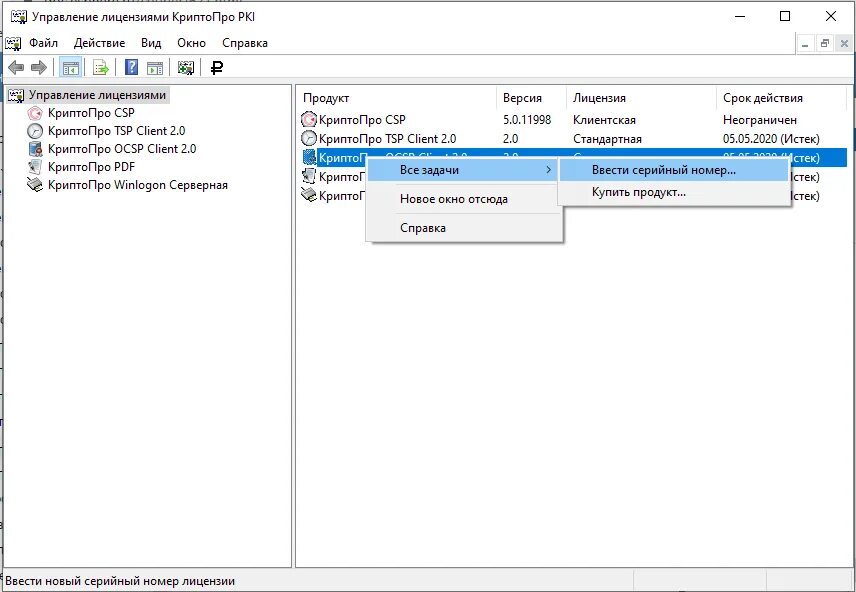Open the Вид menu

(151, 43)
